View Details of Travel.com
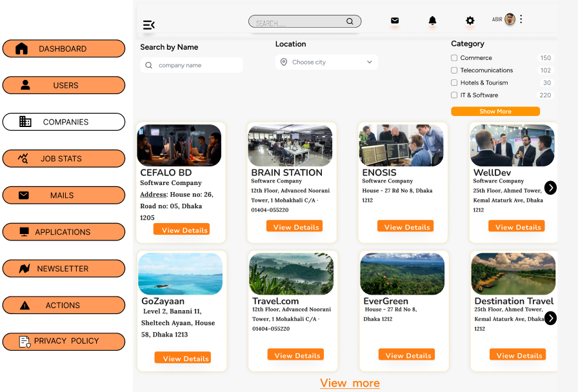578x392 pixels. [295, 355]
